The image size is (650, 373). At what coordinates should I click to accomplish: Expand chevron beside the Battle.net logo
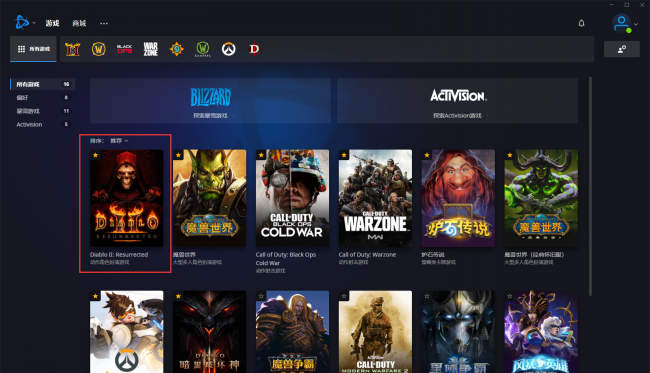pos(34,23)
